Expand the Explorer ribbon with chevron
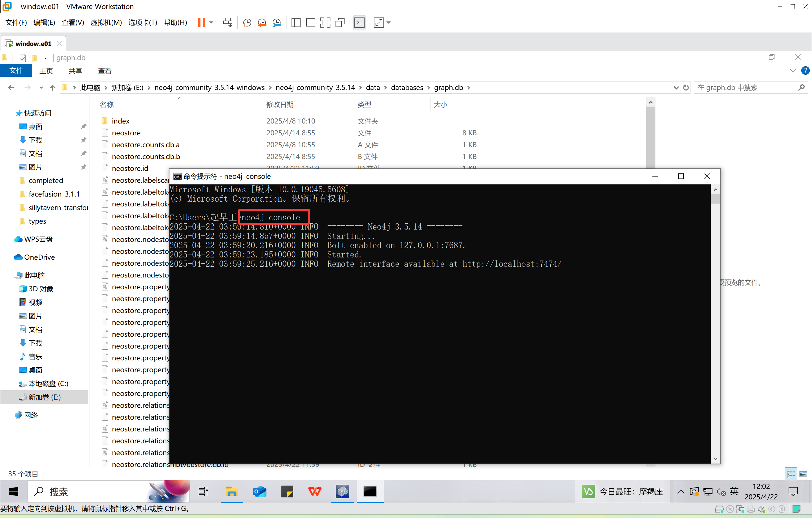This screenshot has height=518, width=812. [x=793, y=70]
